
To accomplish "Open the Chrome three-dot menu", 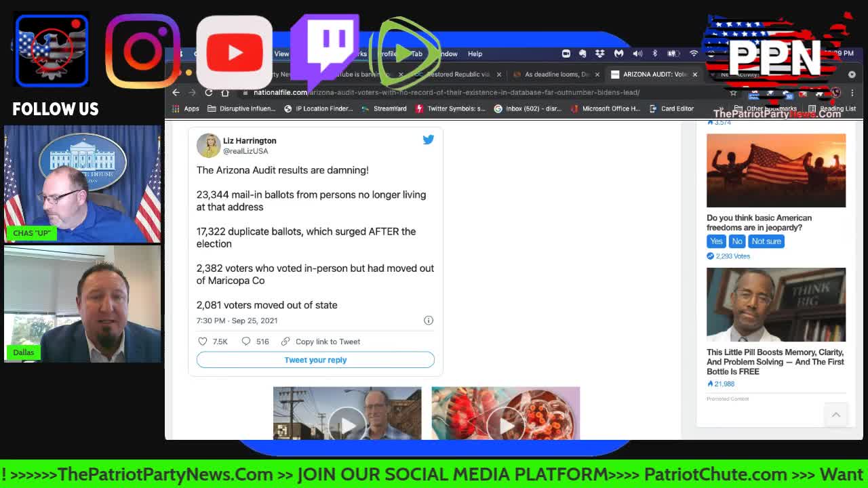I will [852, 93].
